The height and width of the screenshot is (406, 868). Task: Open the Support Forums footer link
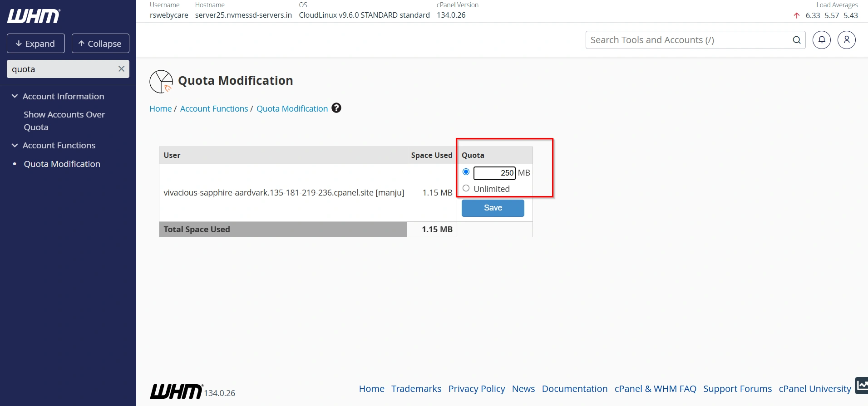click(x=738, y=389)
